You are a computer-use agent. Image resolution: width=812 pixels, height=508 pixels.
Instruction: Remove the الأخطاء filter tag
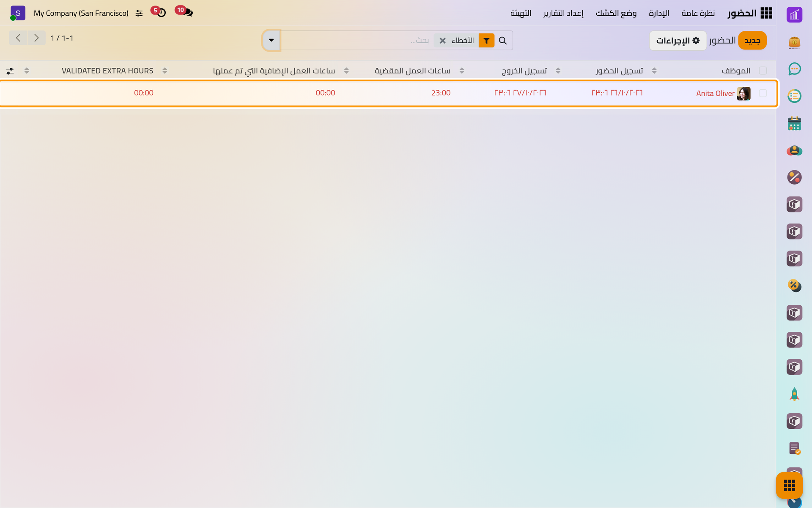click(x=442, y=41)
